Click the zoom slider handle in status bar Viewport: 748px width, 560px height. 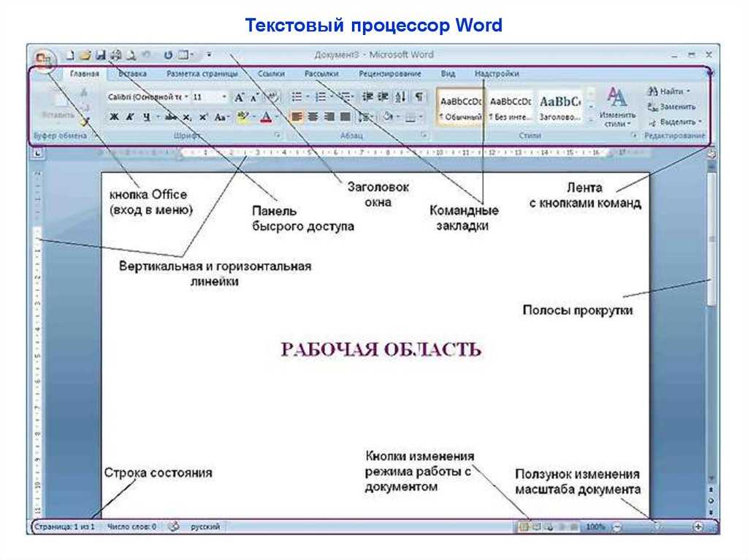coord(657,526)
